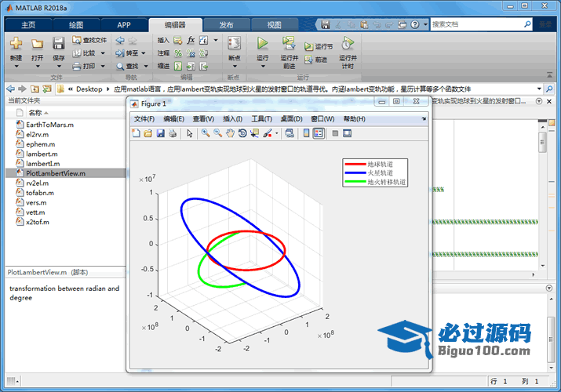This screenshot has height=392, width=561.
Task: Click the Run and Time (运行并计时) icon
Action: 348,45
